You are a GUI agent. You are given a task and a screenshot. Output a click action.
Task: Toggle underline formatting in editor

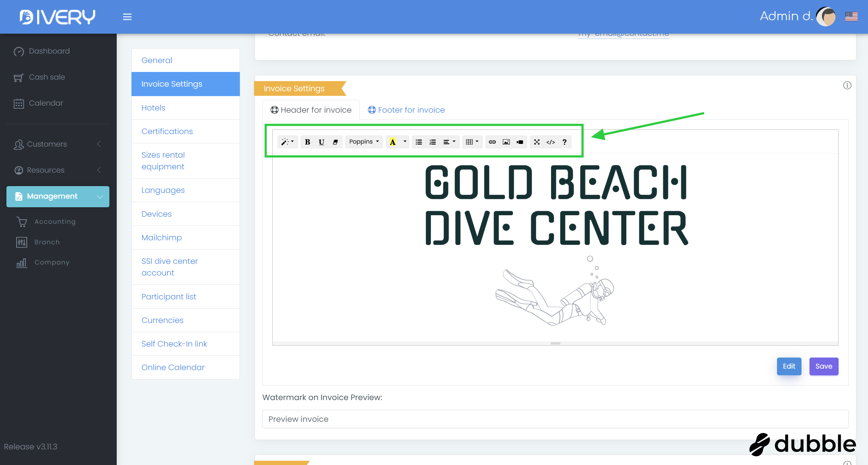coord(321,142)
